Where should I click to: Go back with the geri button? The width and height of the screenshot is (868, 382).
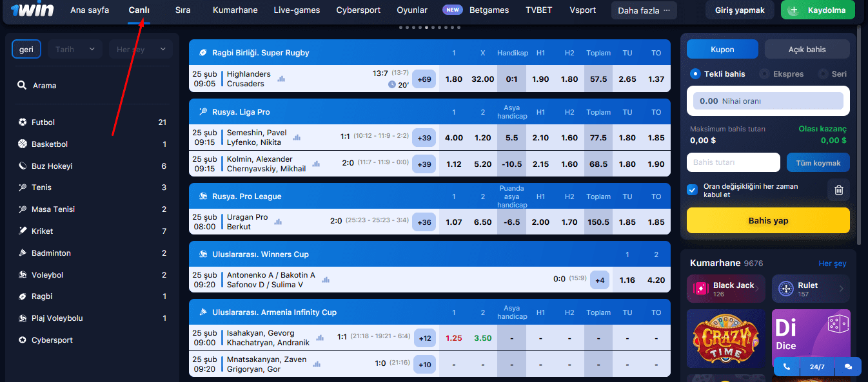point(26,49)
